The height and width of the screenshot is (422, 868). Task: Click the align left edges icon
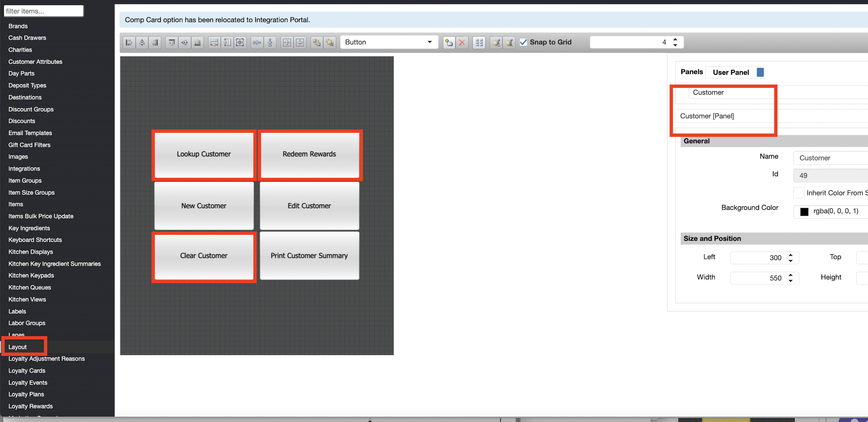129,43
